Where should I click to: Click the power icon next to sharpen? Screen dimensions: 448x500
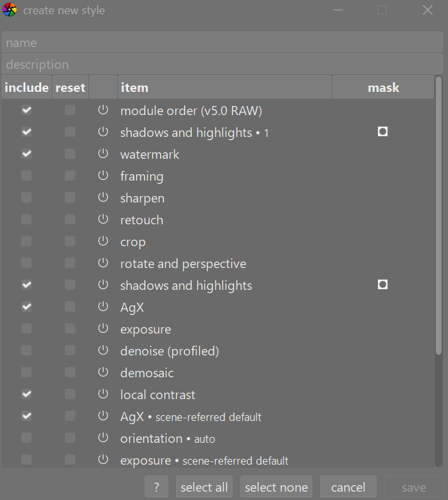point(103,198)
